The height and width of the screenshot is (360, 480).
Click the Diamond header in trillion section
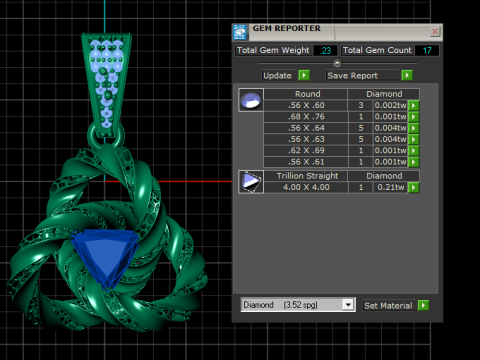pos(384,176)
